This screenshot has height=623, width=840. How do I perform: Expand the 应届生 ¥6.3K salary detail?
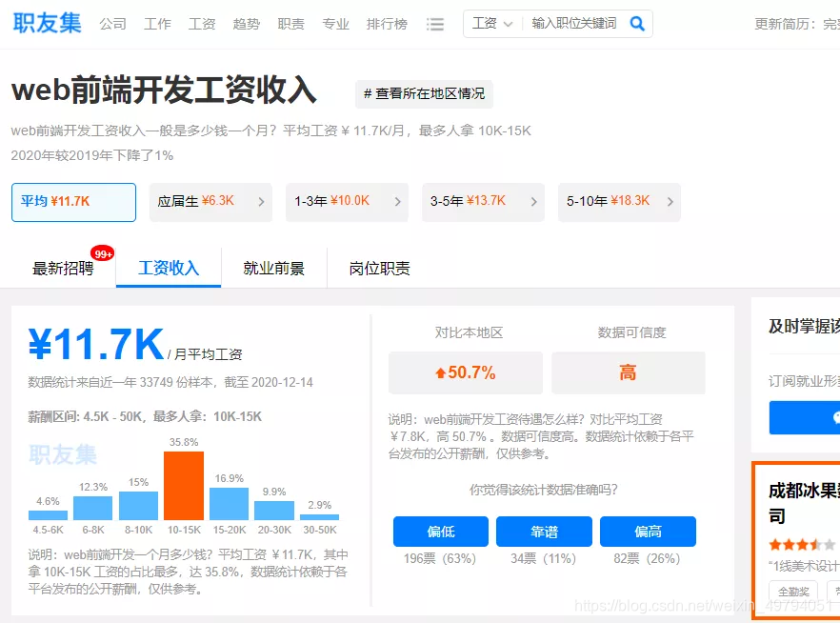click(210, 202)
